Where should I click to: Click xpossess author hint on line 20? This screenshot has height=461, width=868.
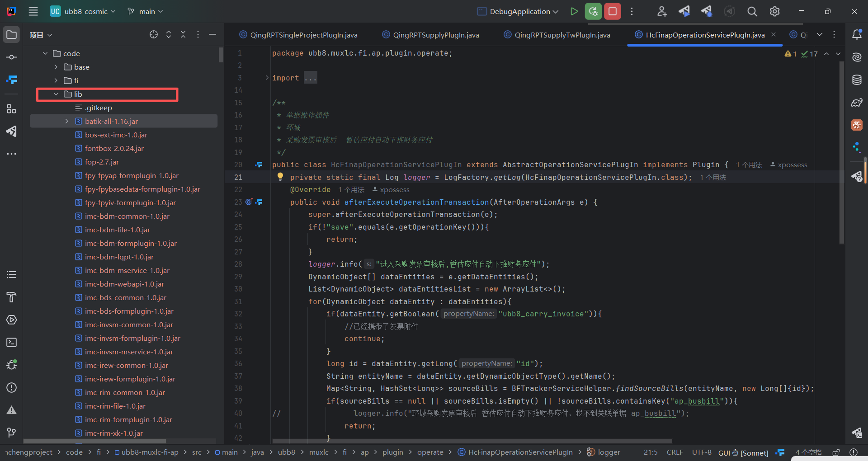pyautogui.click(x=788, y=165)
